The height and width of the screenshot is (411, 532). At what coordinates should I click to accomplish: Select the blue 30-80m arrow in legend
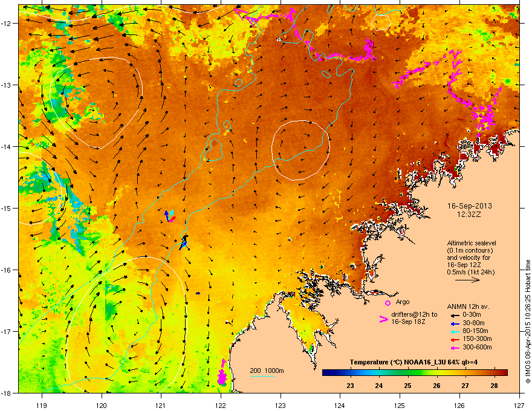point(455,323)
